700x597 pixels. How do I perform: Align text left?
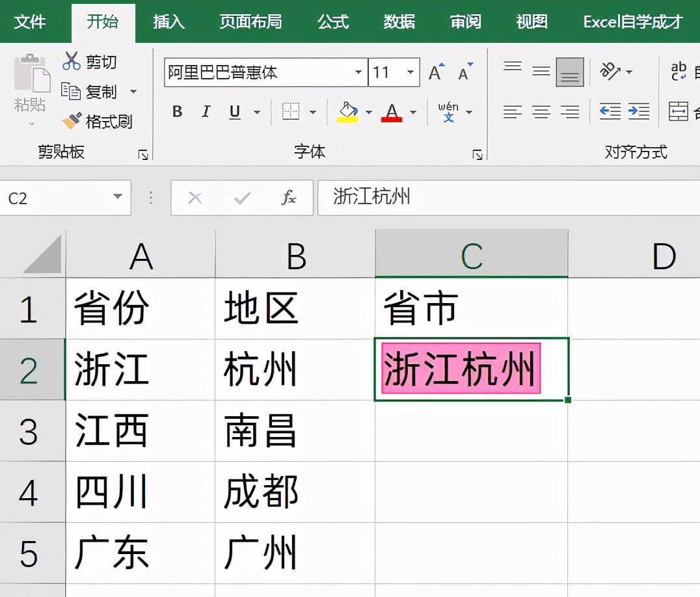pyautogui.click(x=513, y=112)
